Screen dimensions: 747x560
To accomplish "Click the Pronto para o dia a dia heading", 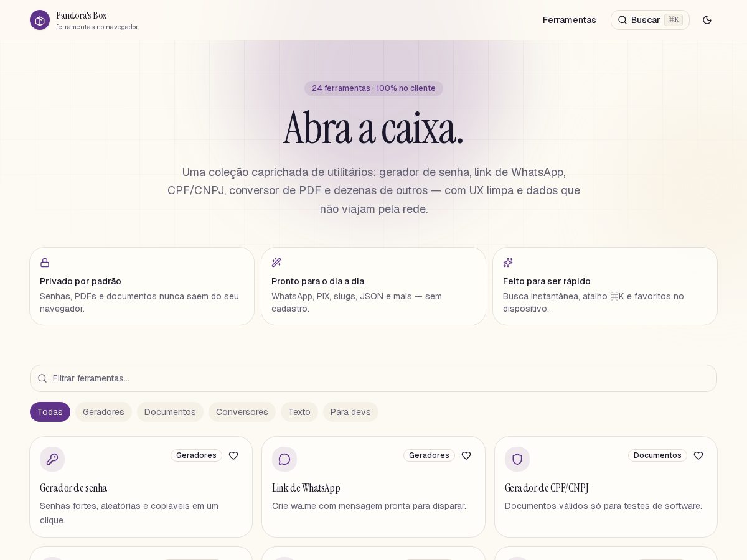I will coord(317,281).
